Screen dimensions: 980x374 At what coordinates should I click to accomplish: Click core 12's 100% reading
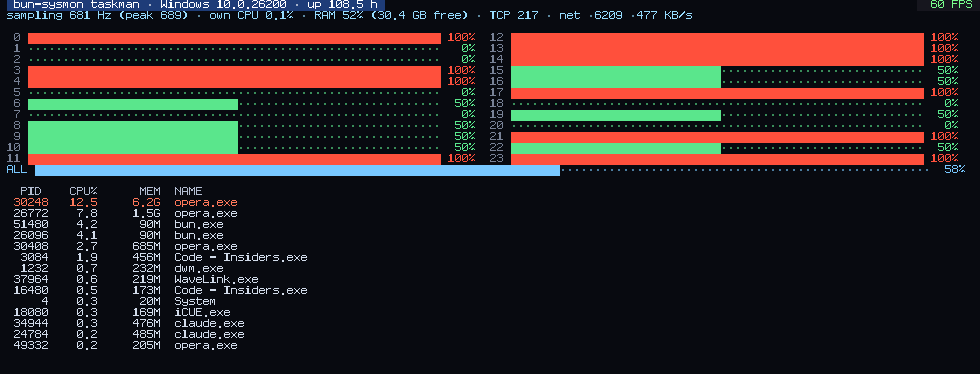tap(945, 38)
